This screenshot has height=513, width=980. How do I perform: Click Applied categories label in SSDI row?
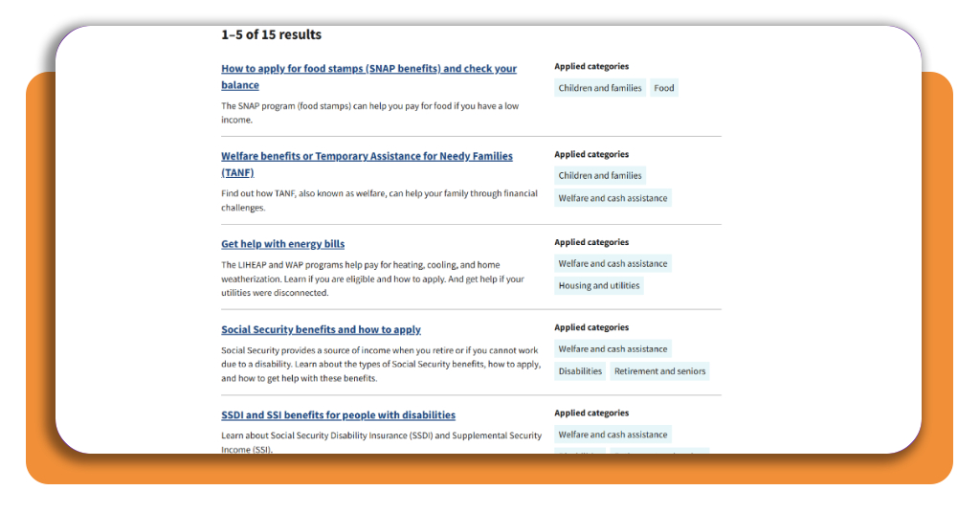(591, 413)
